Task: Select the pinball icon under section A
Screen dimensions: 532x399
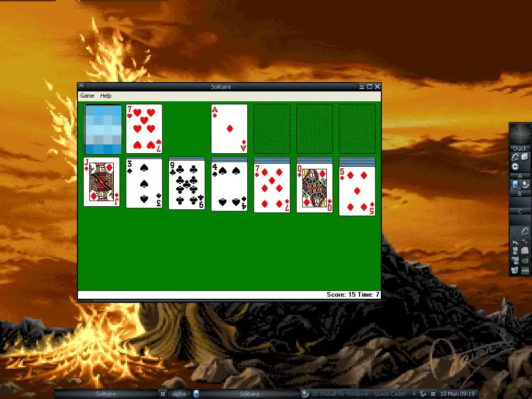Action: point(525,184)
